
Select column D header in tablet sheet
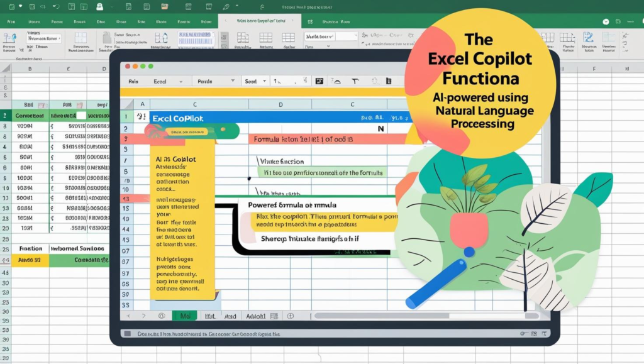click(x=280, y=104)
